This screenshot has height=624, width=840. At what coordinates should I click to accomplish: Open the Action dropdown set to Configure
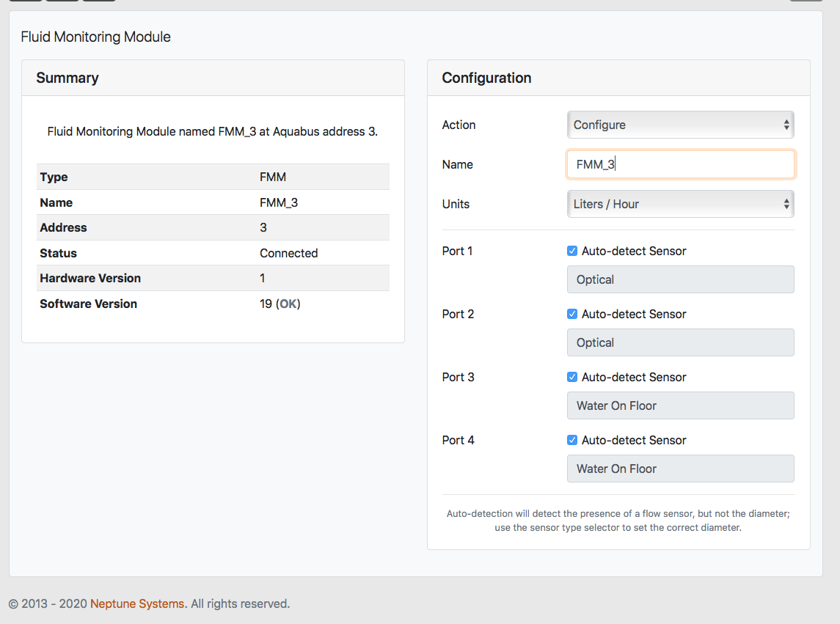coord(679,125)
